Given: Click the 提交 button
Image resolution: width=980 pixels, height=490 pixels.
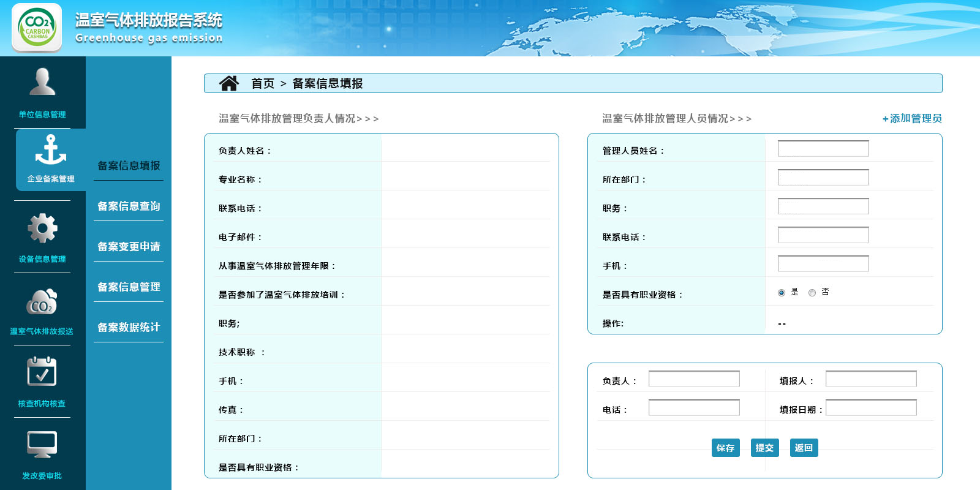Looking at the screenshot, I should pyautogui.click(x=764, y=448).
